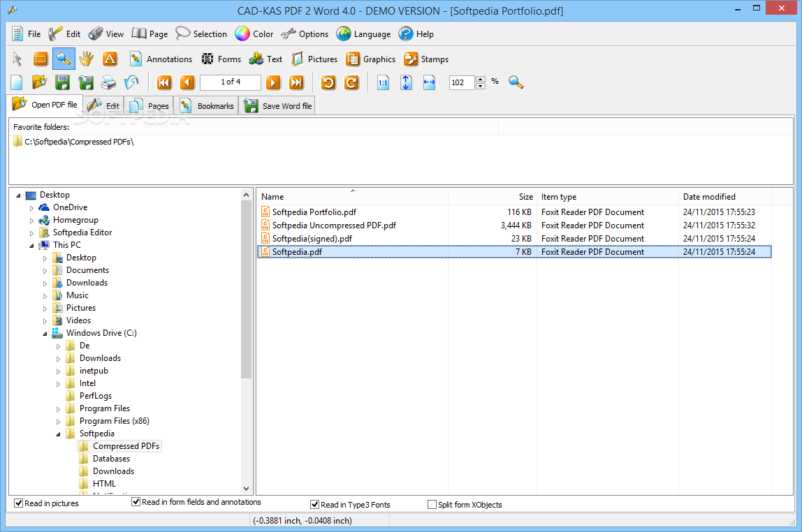Viewport: 802px width, 532px height.
Task: Expand the Documents folder node
Action: click(x=45, y=271)
